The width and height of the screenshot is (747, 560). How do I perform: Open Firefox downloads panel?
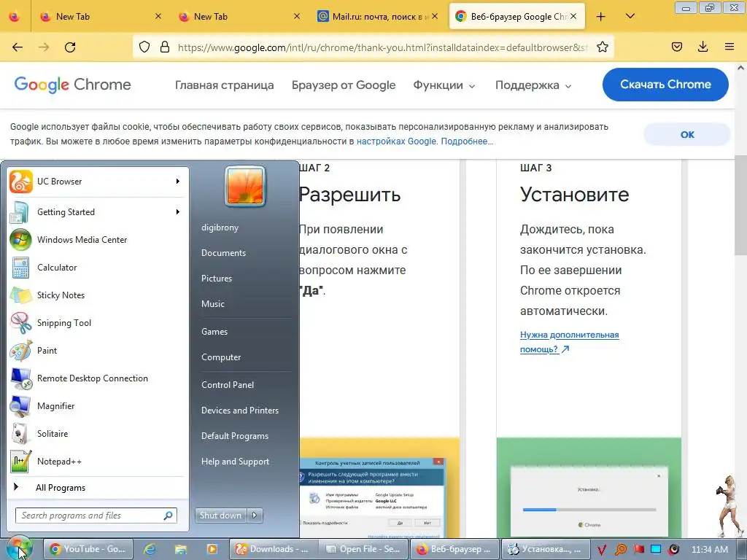pyautogui.click(x=703, y=47)
